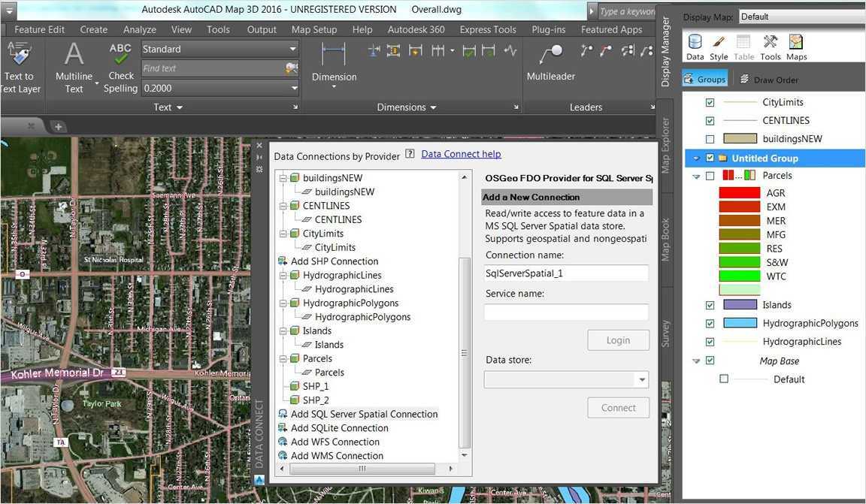Click the Add Leader icon in Leaders panel

586,51
